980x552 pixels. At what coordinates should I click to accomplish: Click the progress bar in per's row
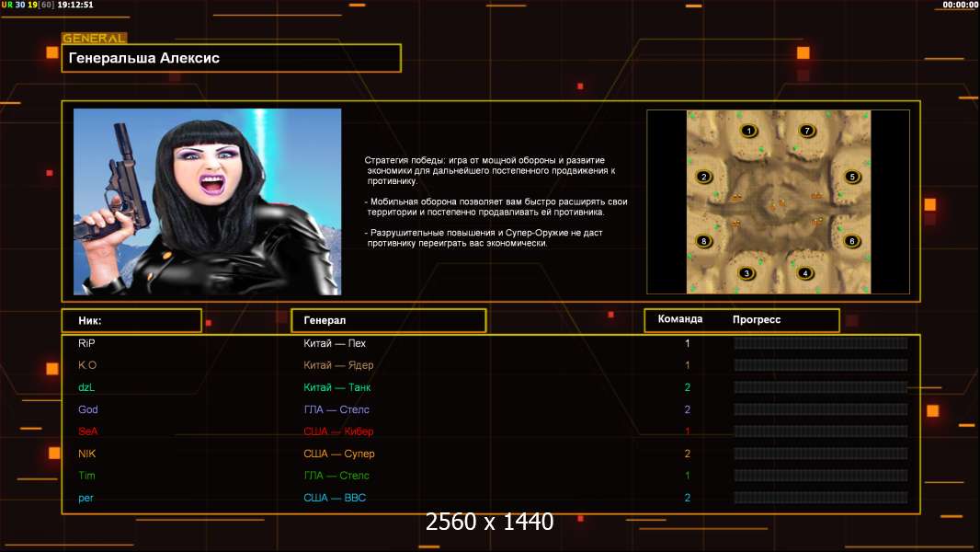point(821,499)
